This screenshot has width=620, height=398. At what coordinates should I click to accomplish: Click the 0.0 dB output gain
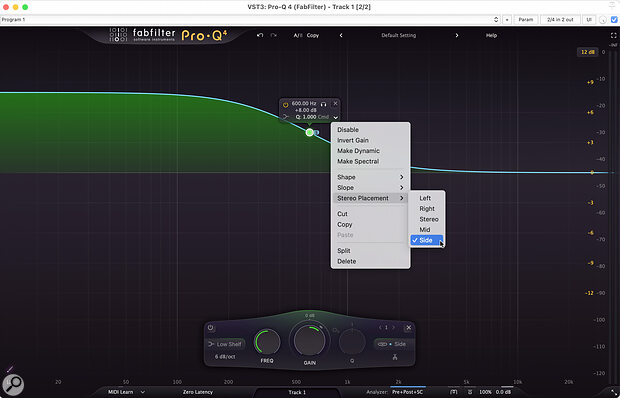click(x=503, y=392)
